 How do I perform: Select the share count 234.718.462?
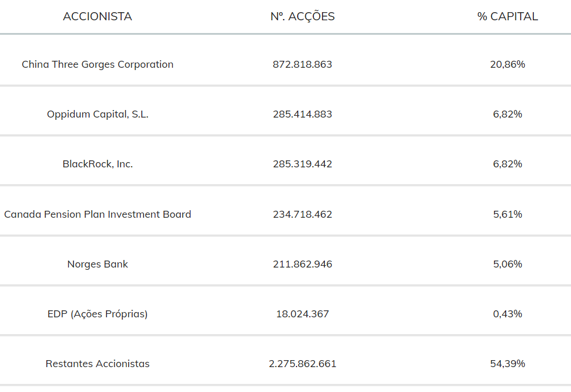tap(302, 214)
